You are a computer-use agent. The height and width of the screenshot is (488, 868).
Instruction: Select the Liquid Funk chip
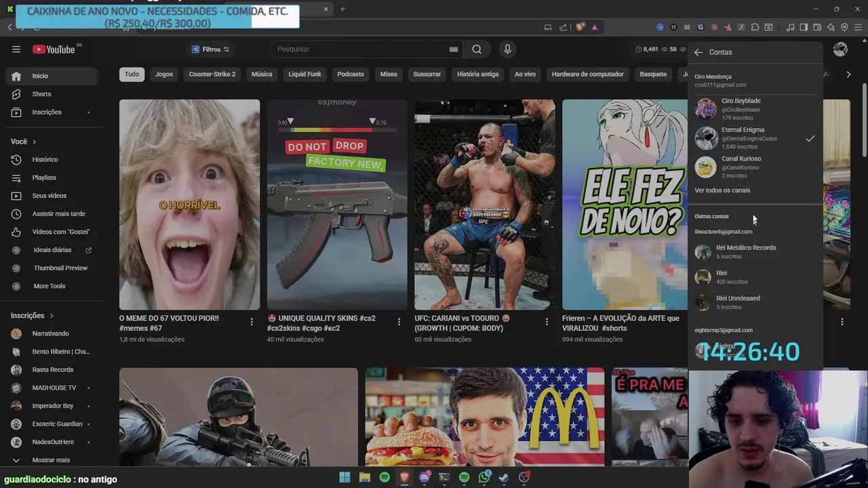click(304, 75)
